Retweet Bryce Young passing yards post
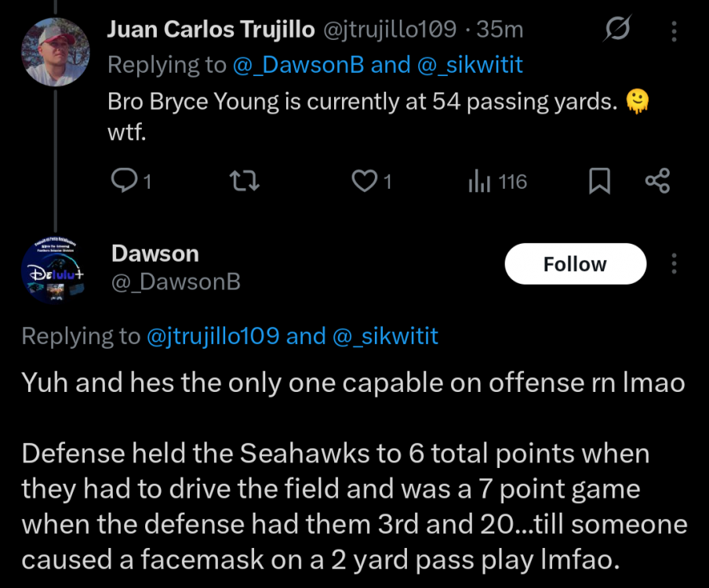Screen dimensions: 709x588 (x=244, y=180)
